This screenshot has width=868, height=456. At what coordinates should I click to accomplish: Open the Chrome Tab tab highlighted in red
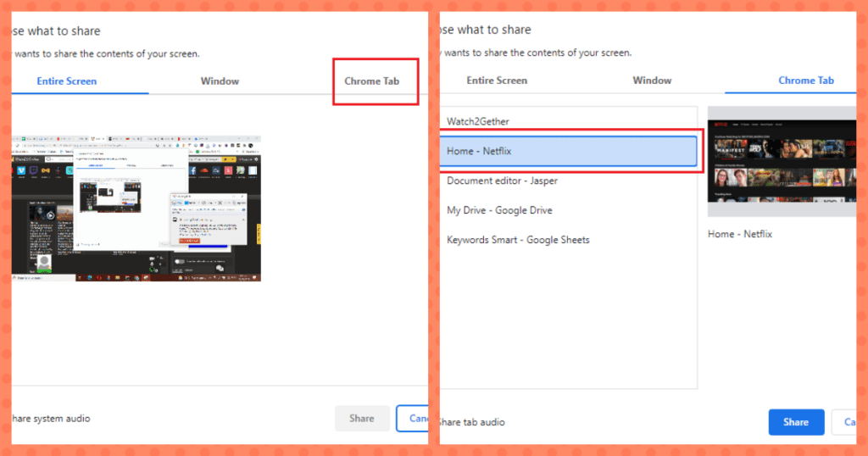[371, 81]
